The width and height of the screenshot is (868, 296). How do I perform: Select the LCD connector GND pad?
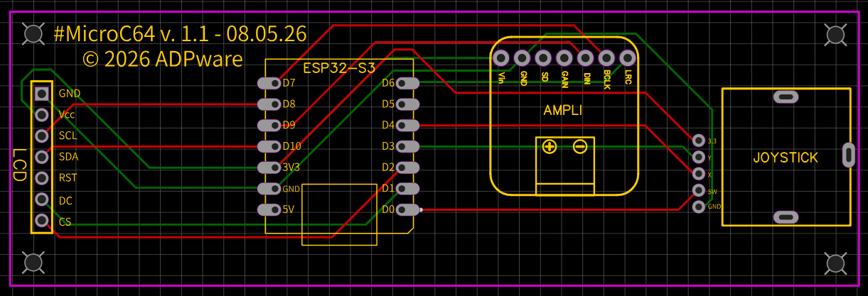42,93
